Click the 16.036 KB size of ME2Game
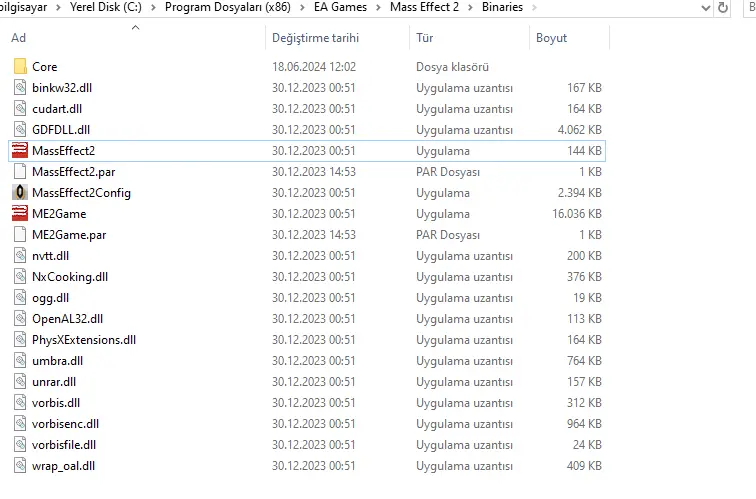This screenshot has width=756, height=499. pyautogui.click(x=577, y=214)
